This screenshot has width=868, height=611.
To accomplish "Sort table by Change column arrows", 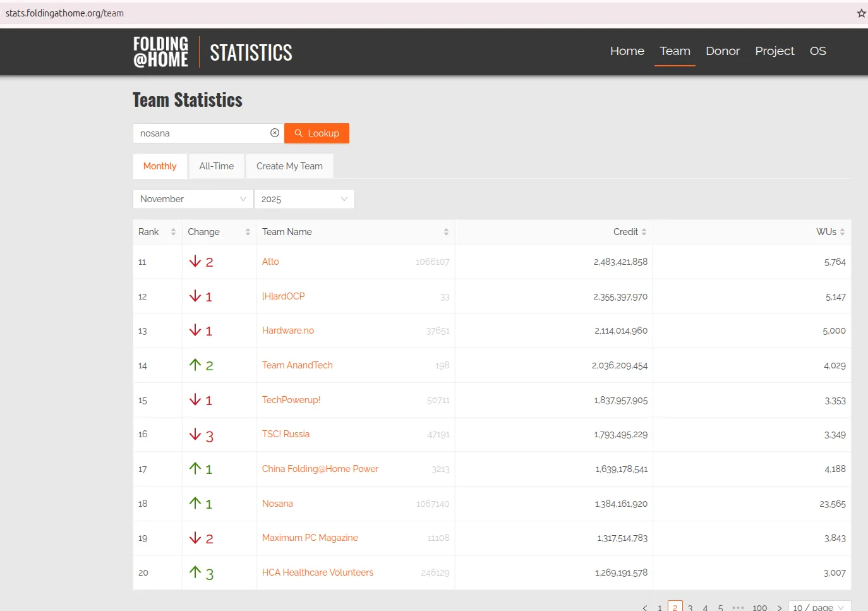I will tap(248, 232).
